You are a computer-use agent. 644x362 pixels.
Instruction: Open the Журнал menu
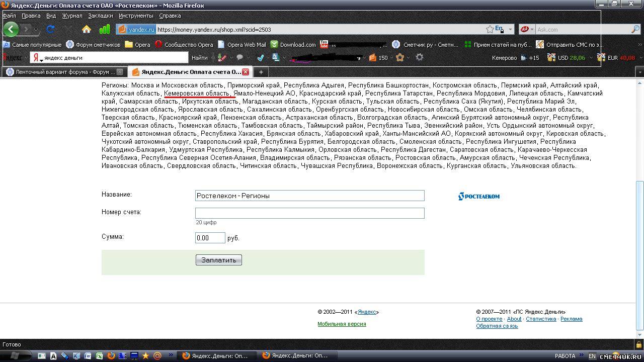72,16
